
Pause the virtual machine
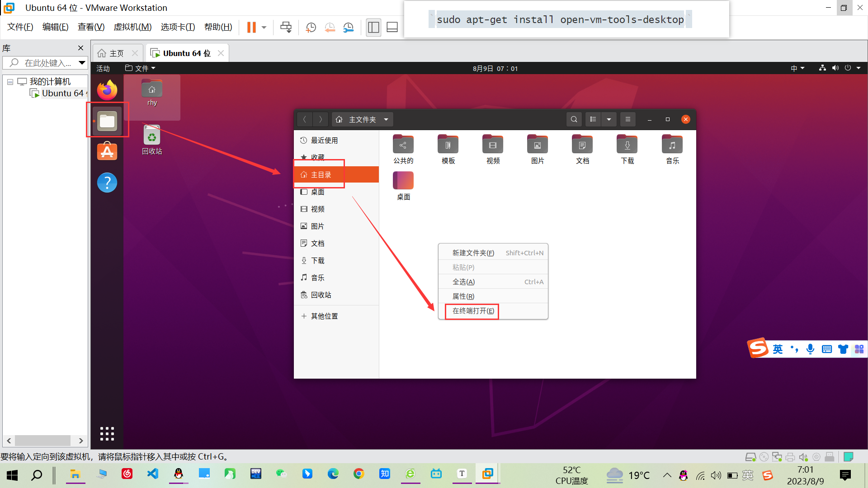coord(251,27)
